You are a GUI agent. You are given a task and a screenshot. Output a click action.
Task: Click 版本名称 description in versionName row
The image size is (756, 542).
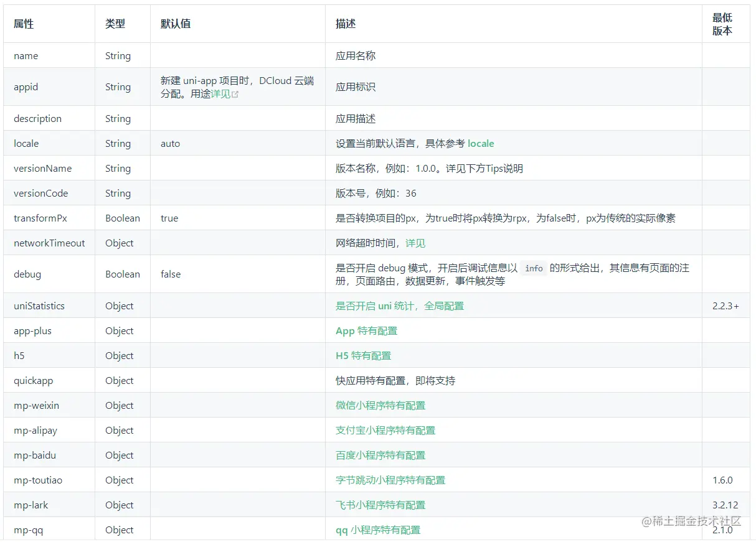429,168
